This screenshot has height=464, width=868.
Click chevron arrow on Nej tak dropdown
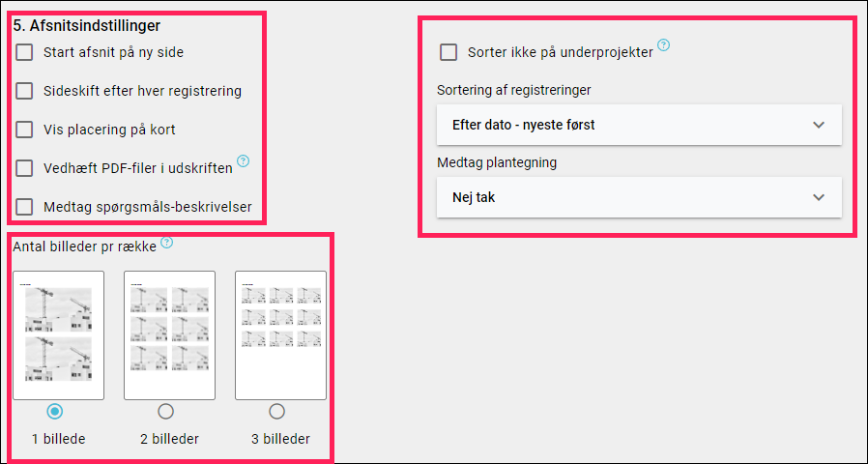coord(819,197)
